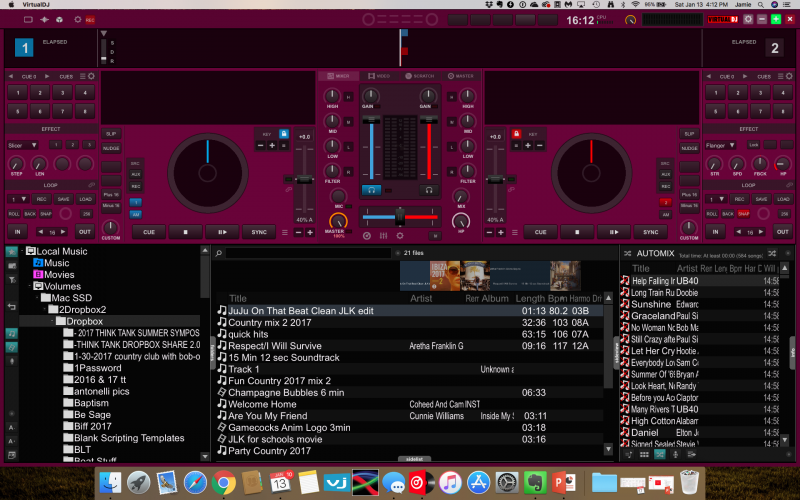Click the REC icon in top toolbar
The height and width of the screenshot is (500, 800).
90,20
